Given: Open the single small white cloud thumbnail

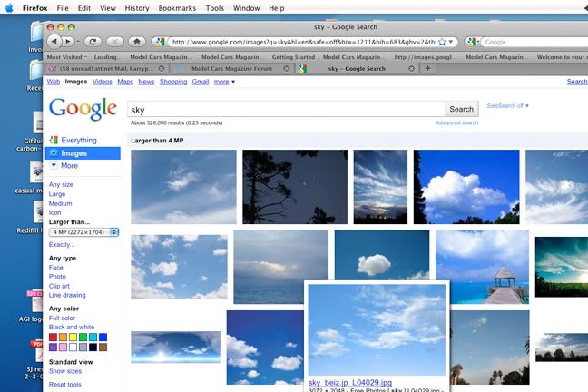Looking at the screenshot, I should pyautogui.click(x=382, y=255).
